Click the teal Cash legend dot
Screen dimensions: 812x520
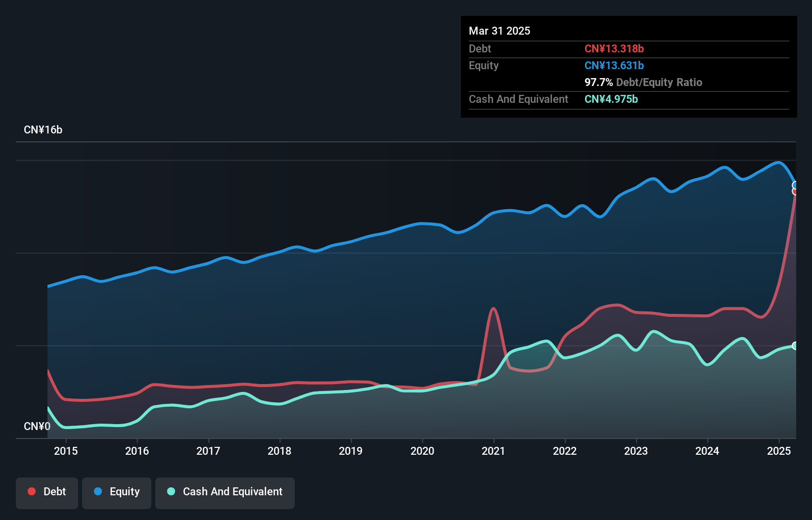pos(171,491)
